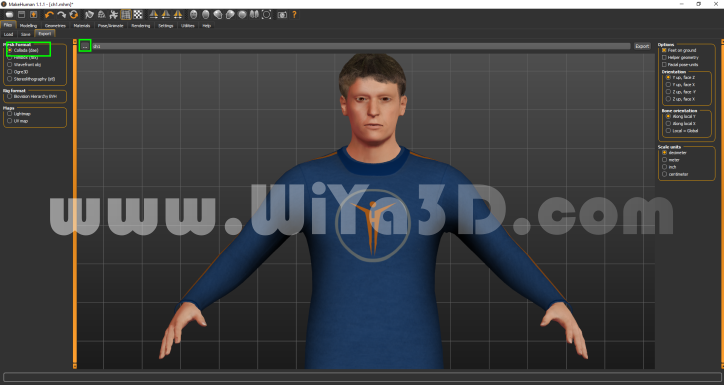Screen dimensions: 724x385
Task: Click the dashed-square frame icon in the toolbar
Action: coord(266,15)
